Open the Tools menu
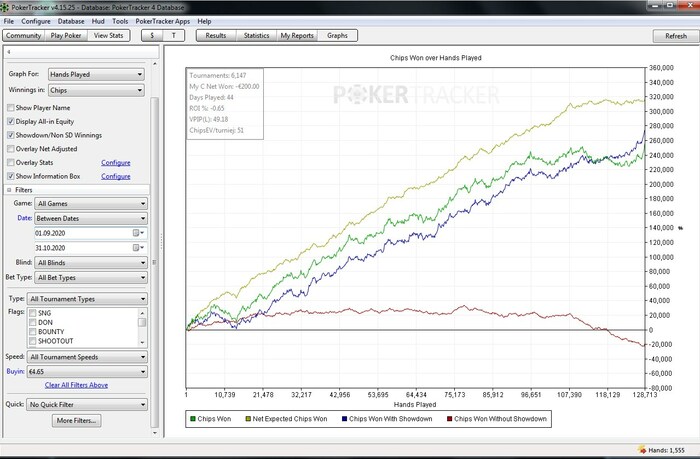 coord(120,21)
